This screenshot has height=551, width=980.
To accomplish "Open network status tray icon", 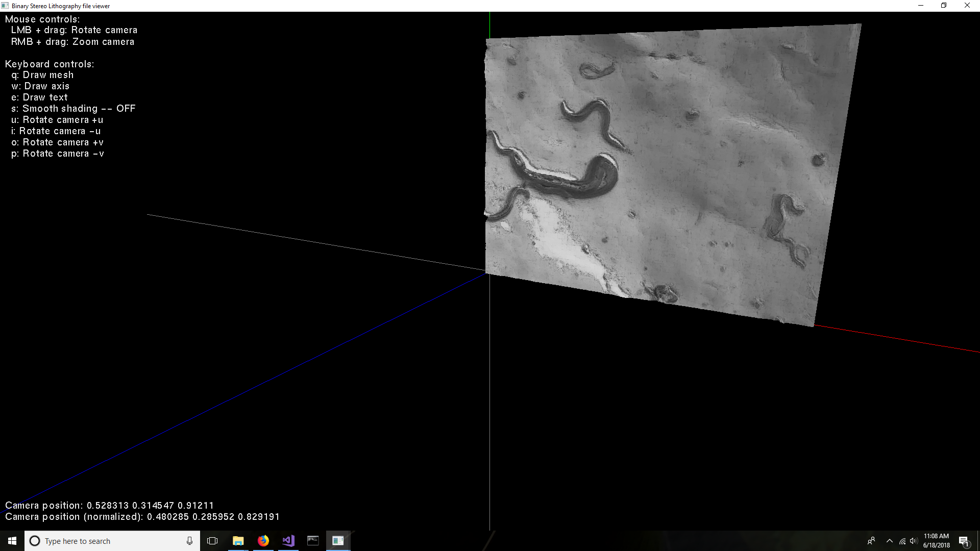I will tap(902, 541).
